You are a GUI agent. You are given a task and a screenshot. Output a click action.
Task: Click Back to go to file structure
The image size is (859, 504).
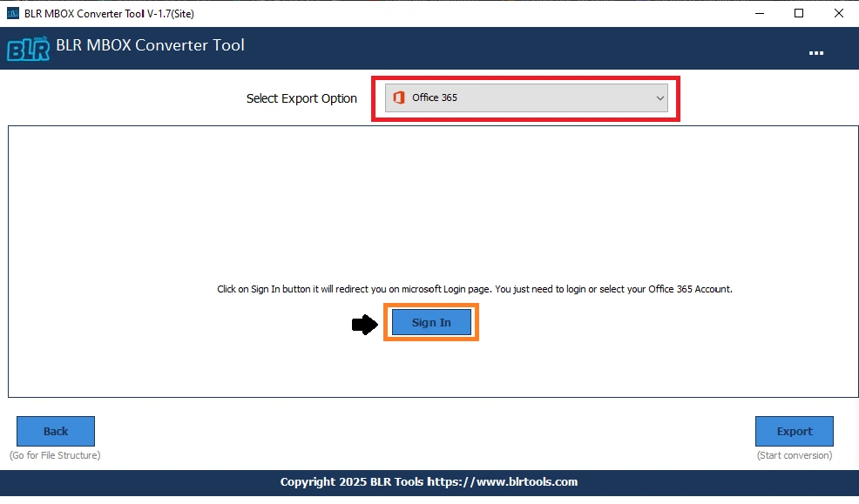[x=55, y=431]
